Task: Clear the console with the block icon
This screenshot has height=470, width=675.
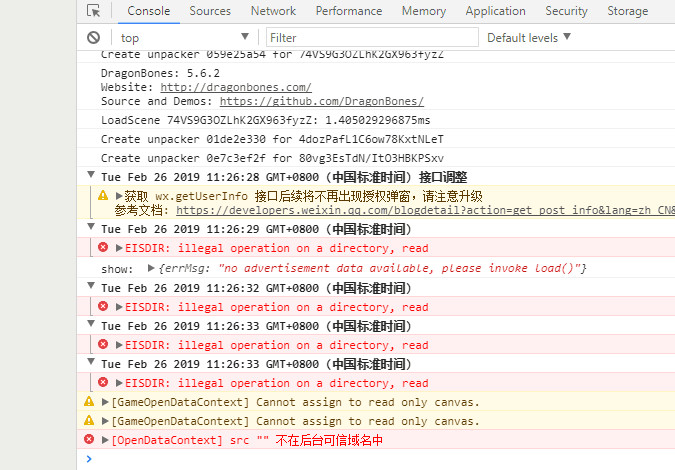Action: pos(93,37)
